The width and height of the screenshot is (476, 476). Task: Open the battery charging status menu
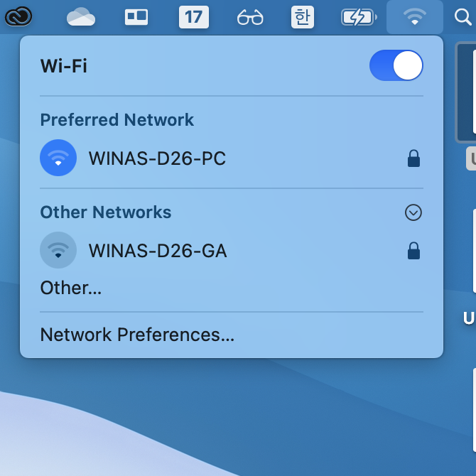359,17
